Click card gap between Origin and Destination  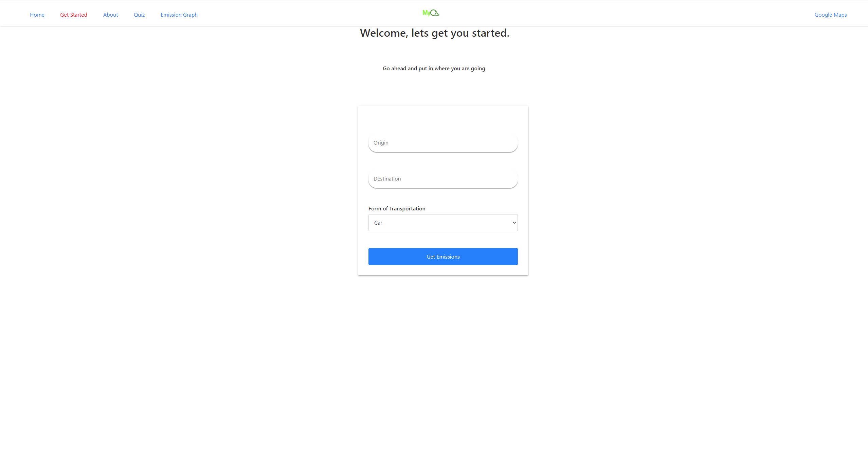(443, 161)
